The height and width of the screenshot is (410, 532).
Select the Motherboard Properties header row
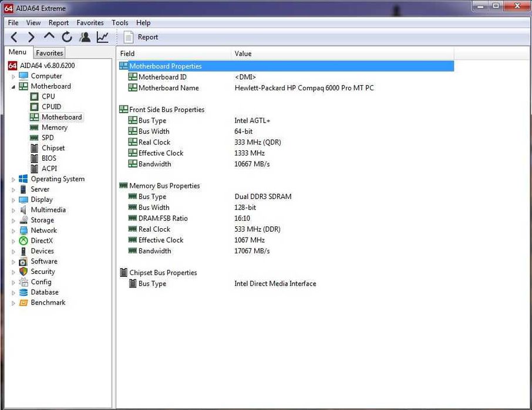click(x=286, y=66)
